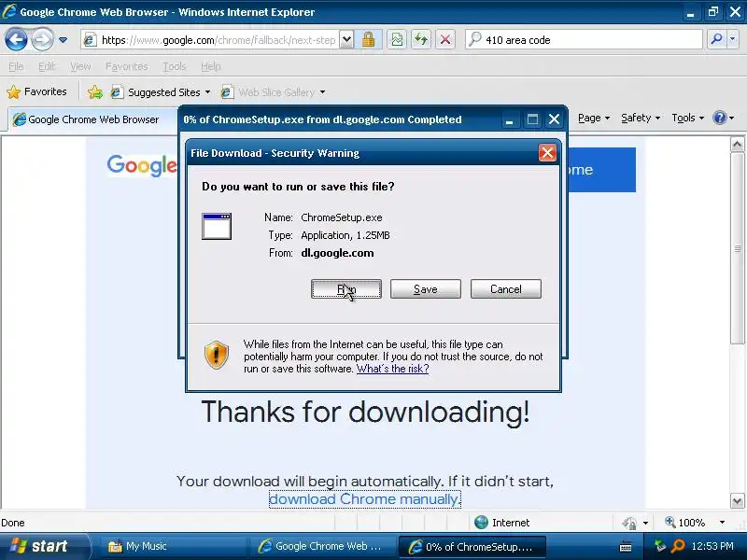Click the search box with 410 area code
747x560 pixels.
tap(584, 40)
